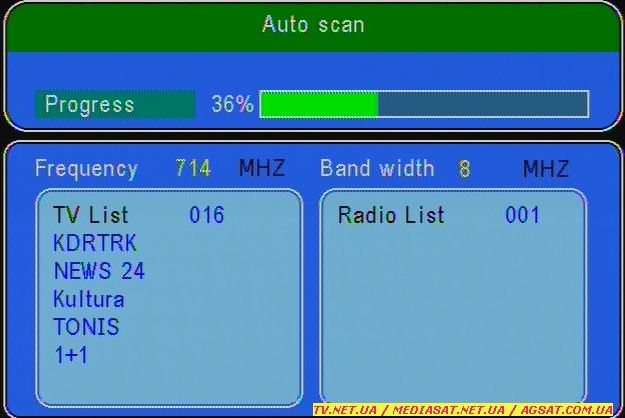Select the TONIS channel
625x418 pixels.
[x=86, y=327]
